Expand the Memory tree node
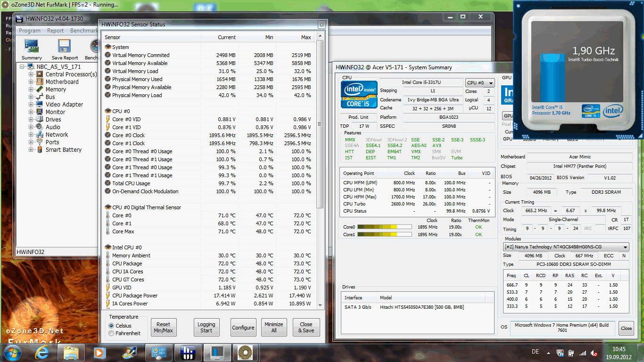The height and width of the screenshot is (362, 644). click(x=31, y=90)
